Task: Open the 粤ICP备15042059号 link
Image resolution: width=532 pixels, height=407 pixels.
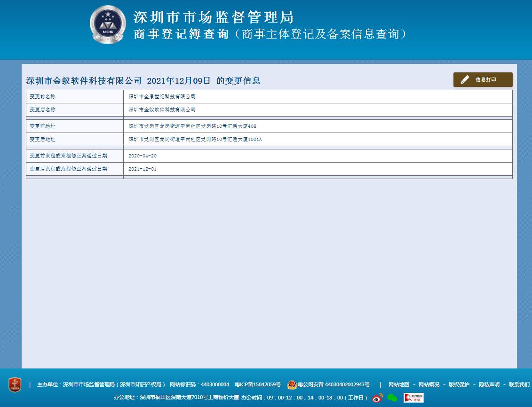Action: click(258, 385)
